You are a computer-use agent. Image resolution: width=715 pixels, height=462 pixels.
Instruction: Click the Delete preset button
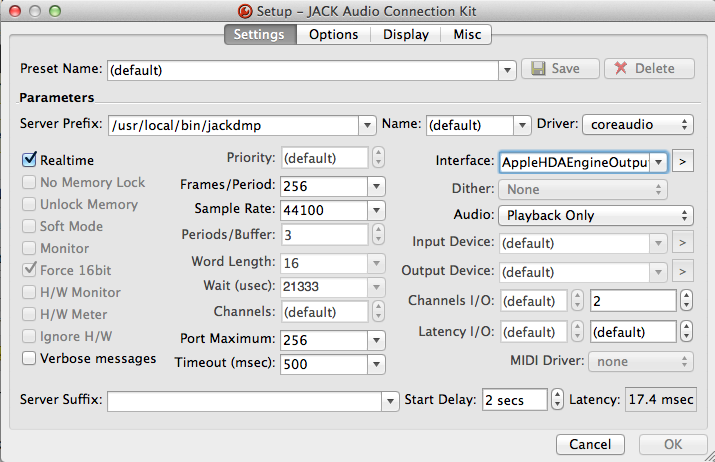(649, 68)
